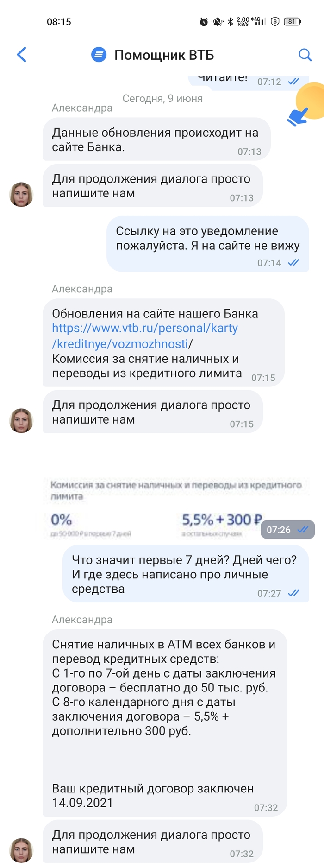Tap the back arrow in header
Viewport: 324px width, 868px height.
click(22, 55)
